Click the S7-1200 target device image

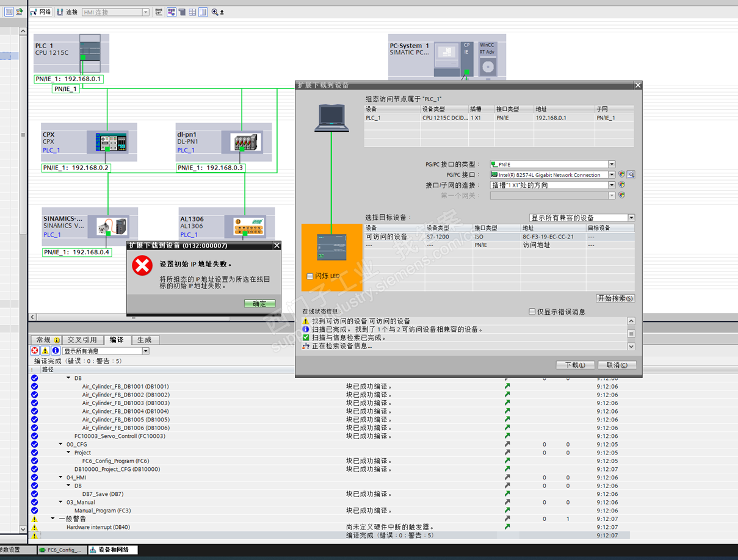tap(331, 248)
